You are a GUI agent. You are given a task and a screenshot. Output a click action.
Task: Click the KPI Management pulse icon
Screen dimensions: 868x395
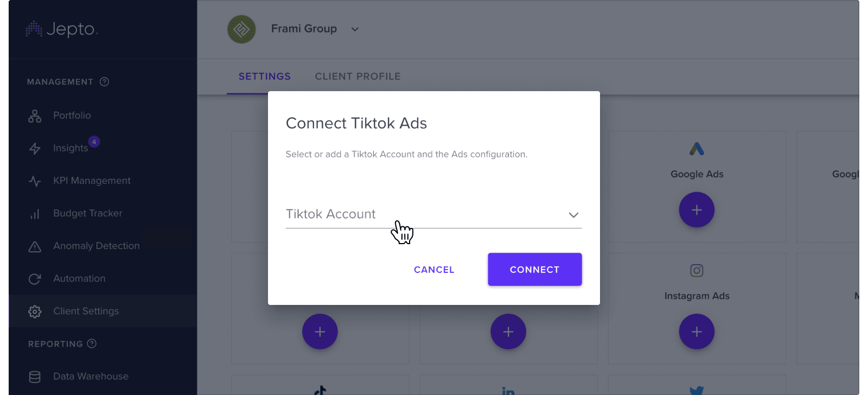pyautogui.click(x=35, y=181)
